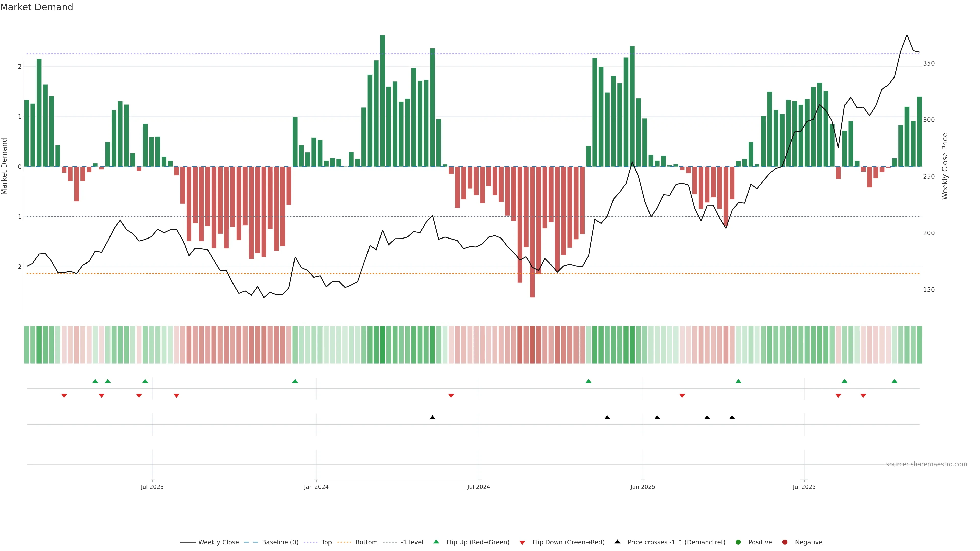Screen dimensions: 980x551
Task: Click the red Flip Down triangle legend icon
Action: [x=522, y=543]
